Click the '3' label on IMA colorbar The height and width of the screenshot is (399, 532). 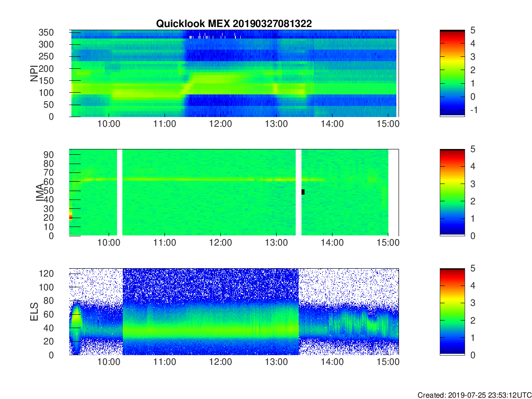click(473, 184)
